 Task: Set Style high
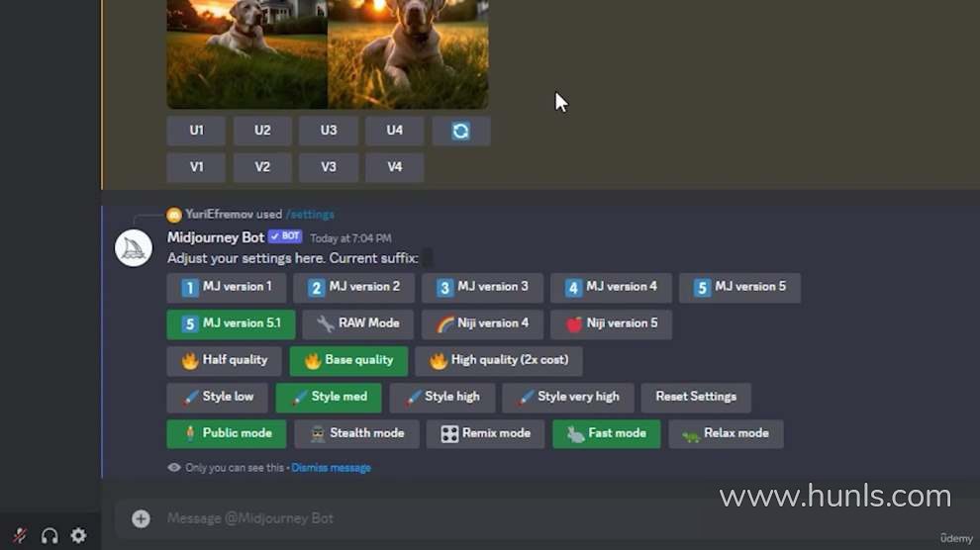click(x=441, y=398)
